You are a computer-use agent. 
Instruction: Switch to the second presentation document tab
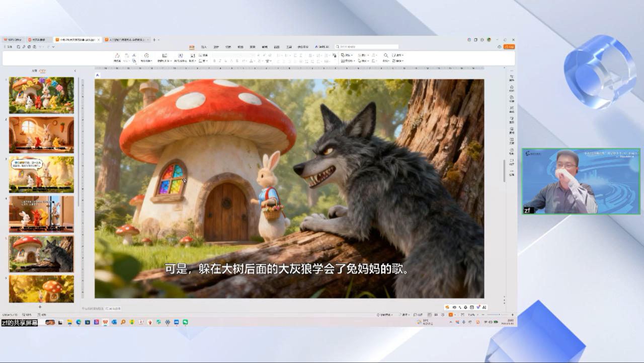tap(127, 40)
